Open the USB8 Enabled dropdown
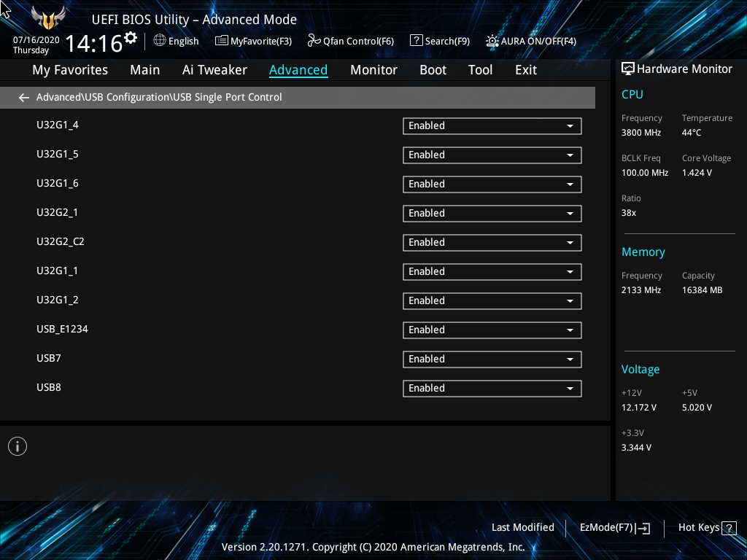Viewport: 747px width, 560px height. 492,388
